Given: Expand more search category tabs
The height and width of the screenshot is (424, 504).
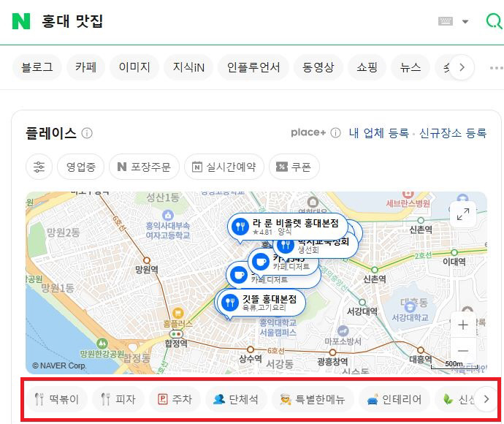Looking at the screenshot, I should pyautogui.click(x=462, y=67).
